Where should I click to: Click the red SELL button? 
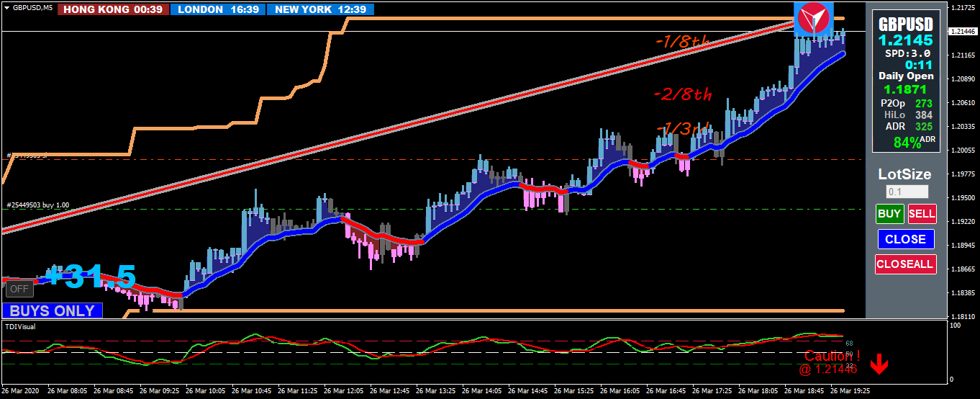tap(922, 214)
